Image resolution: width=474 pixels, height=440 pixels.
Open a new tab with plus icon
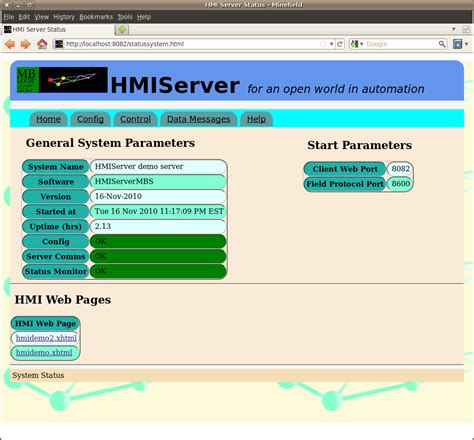point(122,30)
